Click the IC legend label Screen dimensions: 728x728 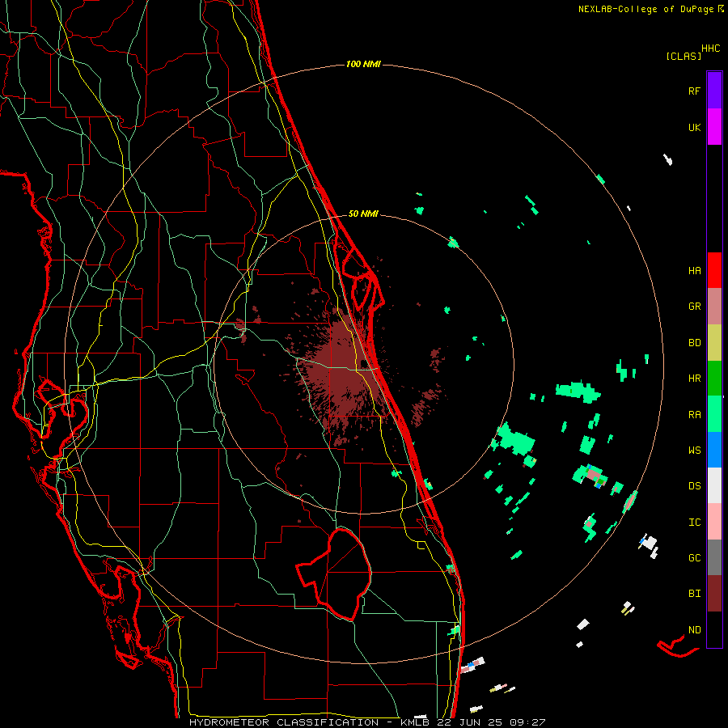click(x=694, y=522)
